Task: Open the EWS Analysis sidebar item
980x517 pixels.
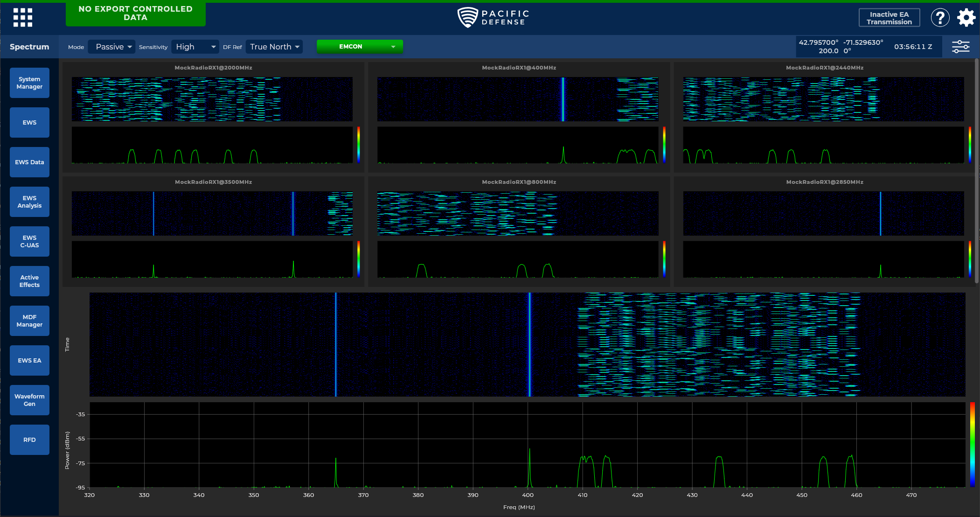Action: pos(29,202)
